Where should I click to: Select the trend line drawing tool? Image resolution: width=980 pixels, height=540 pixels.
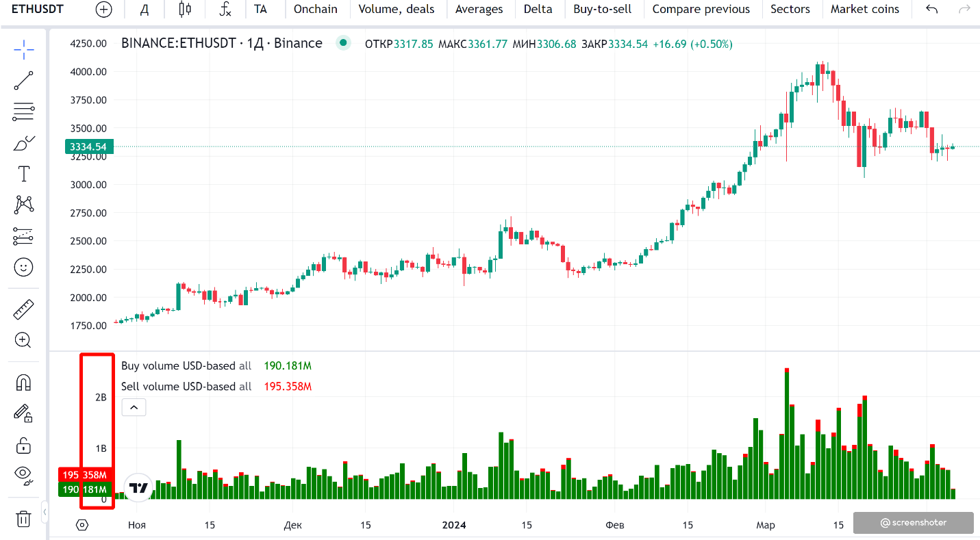[x=24, y=80]
